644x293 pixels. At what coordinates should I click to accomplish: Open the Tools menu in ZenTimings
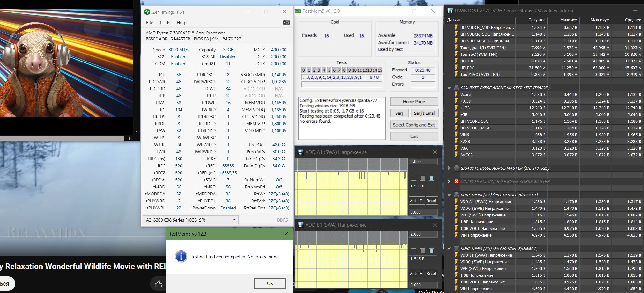tap(165, 23)
